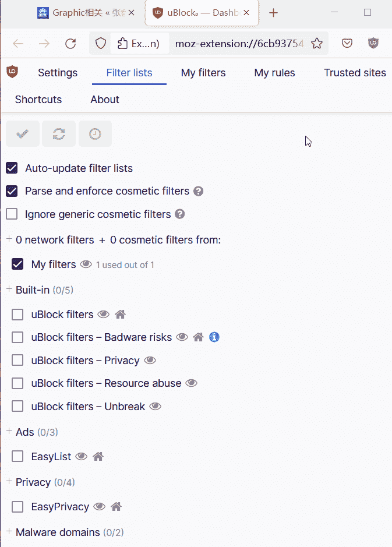
Task: Disable Auto-update filter lists
Action: point(11,168)
